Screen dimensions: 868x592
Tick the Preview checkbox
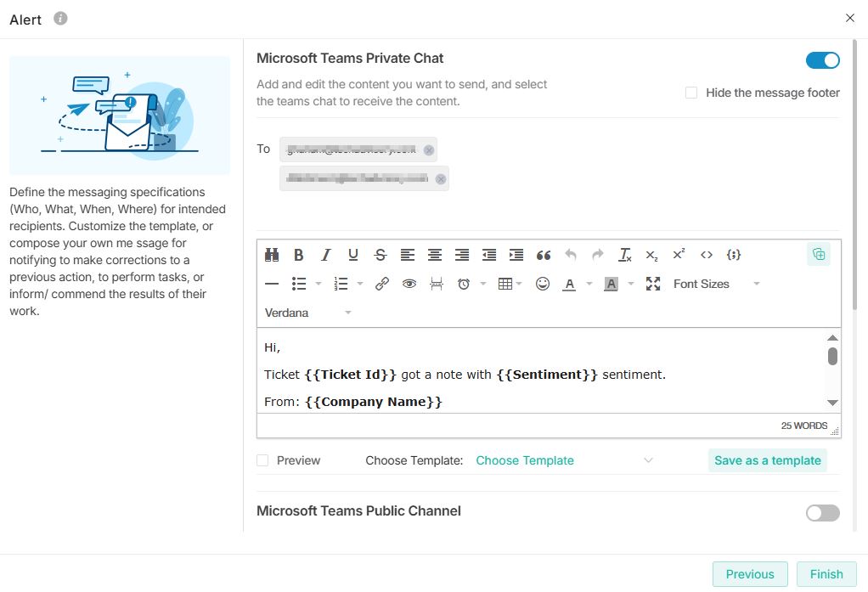[263, 460]
